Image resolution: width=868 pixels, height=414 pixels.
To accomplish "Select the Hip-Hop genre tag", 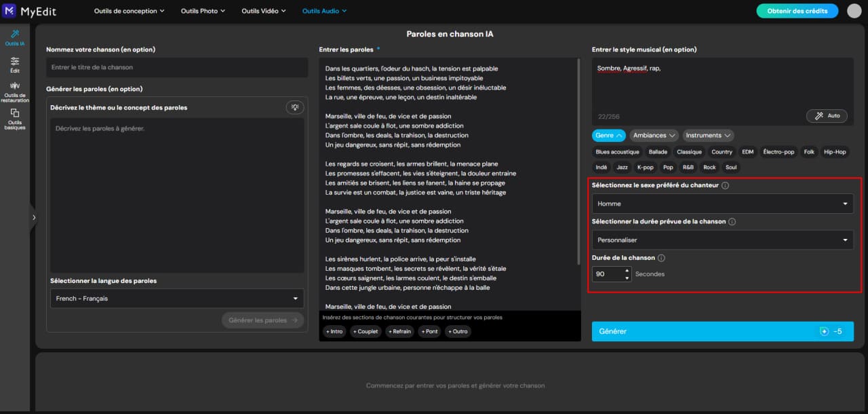I will tap(835, 152).
